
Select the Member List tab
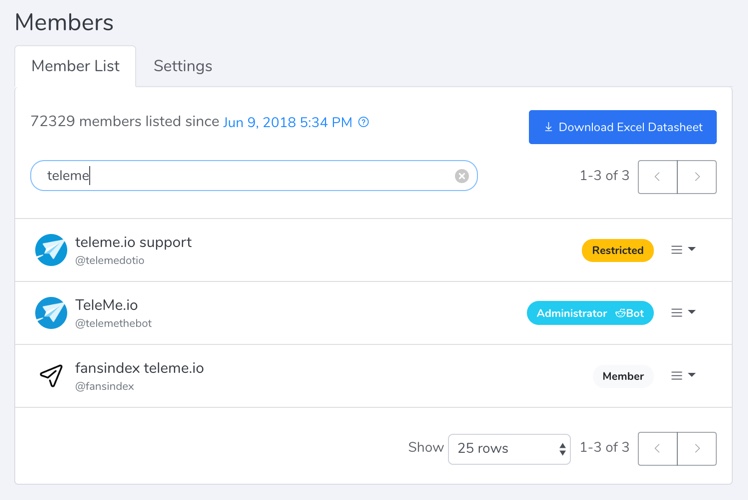click(x=75, y=66)
